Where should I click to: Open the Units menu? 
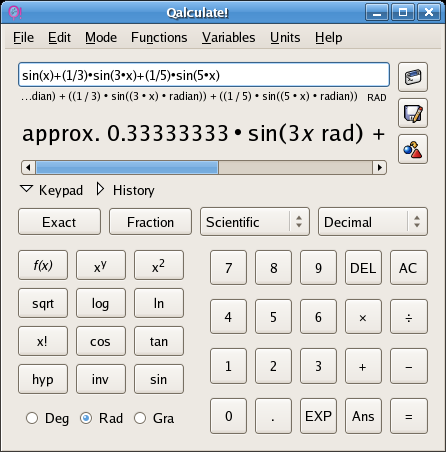coord(285,38)
